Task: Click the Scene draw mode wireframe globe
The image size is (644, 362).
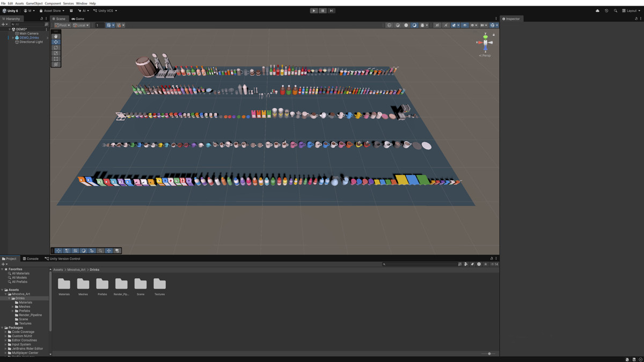Action: pyautogui.click(x=389, y=25)
